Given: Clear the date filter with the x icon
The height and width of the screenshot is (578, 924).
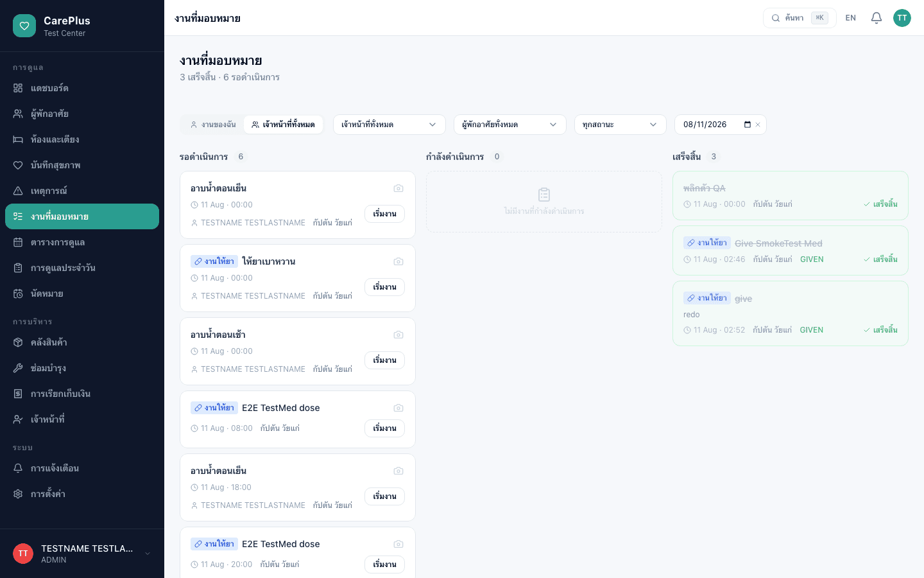Looking at the screenshot, I should tap(758, 125).
